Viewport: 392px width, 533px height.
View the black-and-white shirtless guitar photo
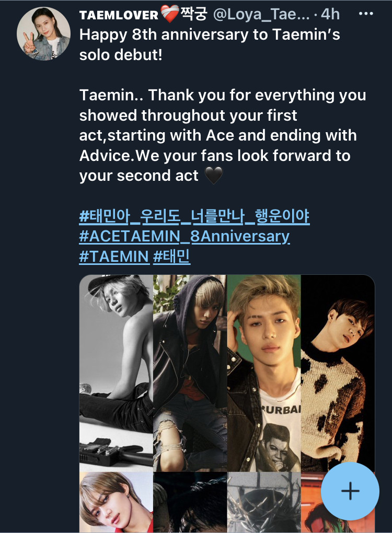pyautogui.click(x=116, y=373)
